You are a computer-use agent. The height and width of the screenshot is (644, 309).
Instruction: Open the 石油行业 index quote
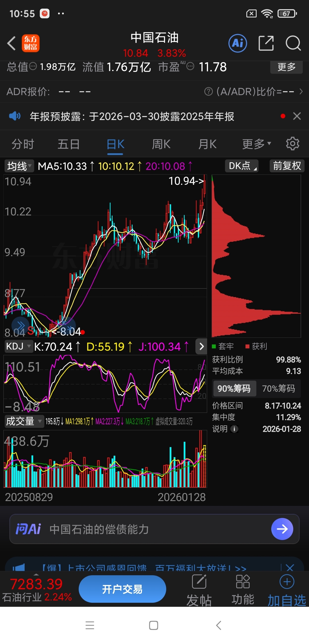pyautogui.click(x=37, y=590)
